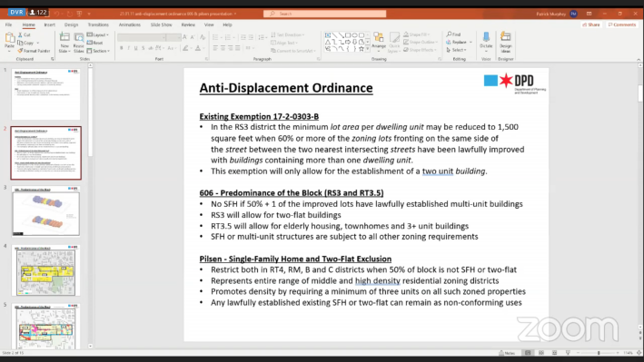Toggle Strikethrough formatting
The width and height of the screenshot is (644, 362).
(x=150, y=48)
